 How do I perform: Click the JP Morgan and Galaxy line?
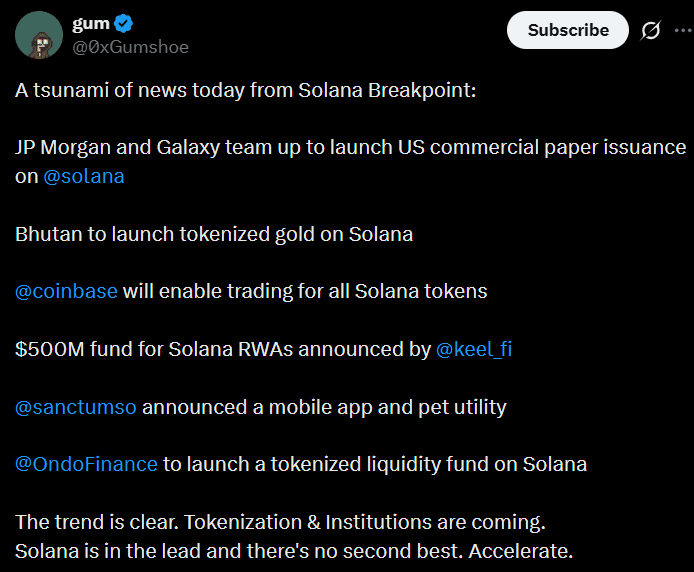click(350, 147)
